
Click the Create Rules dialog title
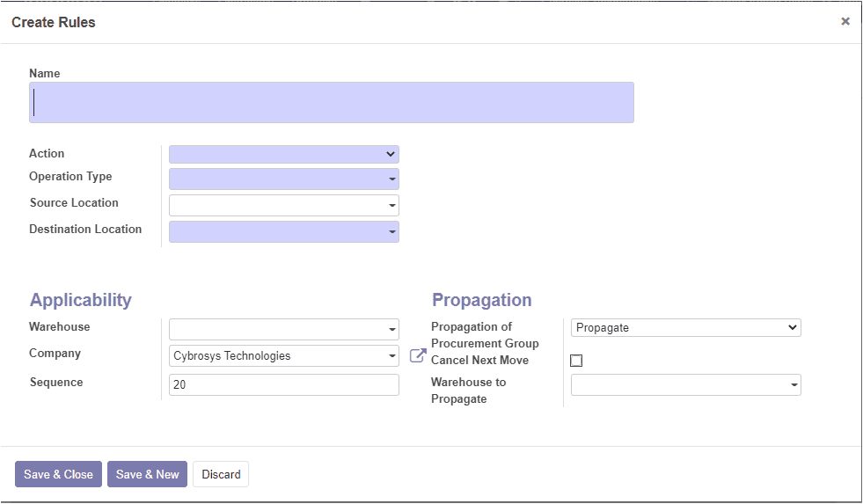tap(54, 22)
